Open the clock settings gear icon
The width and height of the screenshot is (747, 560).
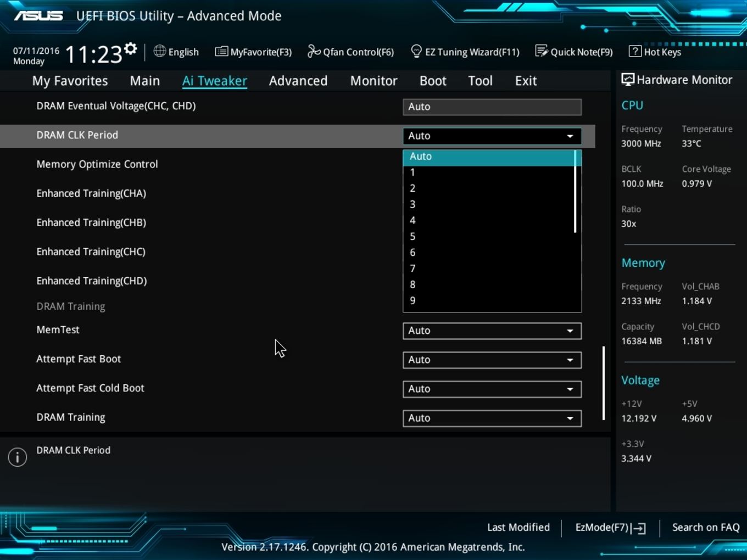pyautogui.click(x=131, y=48)
